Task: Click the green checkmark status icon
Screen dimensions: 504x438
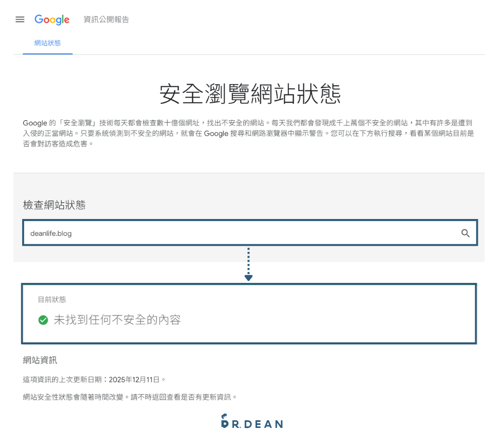Action: point(43,320)
